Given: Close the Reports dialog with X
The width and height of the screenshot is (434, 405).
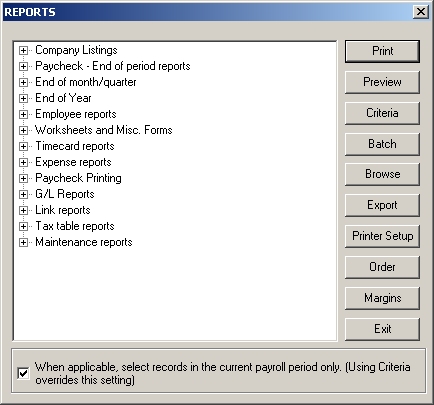Looking at the screenshot, I should tap(421, 12).
